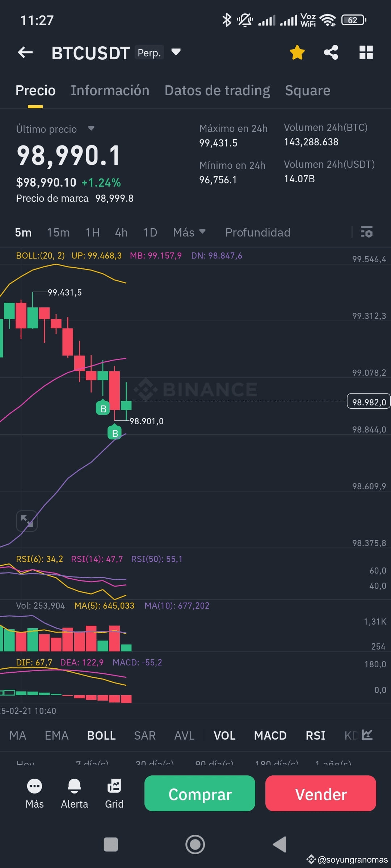Toggle the RSI indicator

coord(315,736)
